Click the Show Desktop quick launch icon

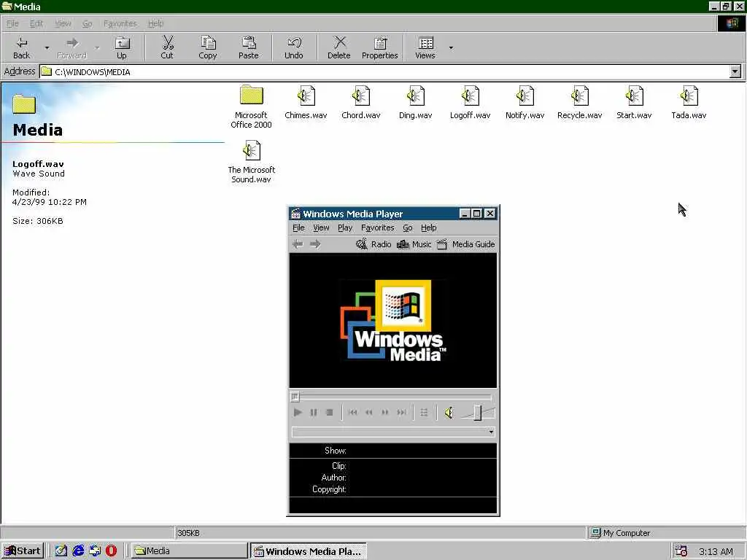click(x=61, y=551)
